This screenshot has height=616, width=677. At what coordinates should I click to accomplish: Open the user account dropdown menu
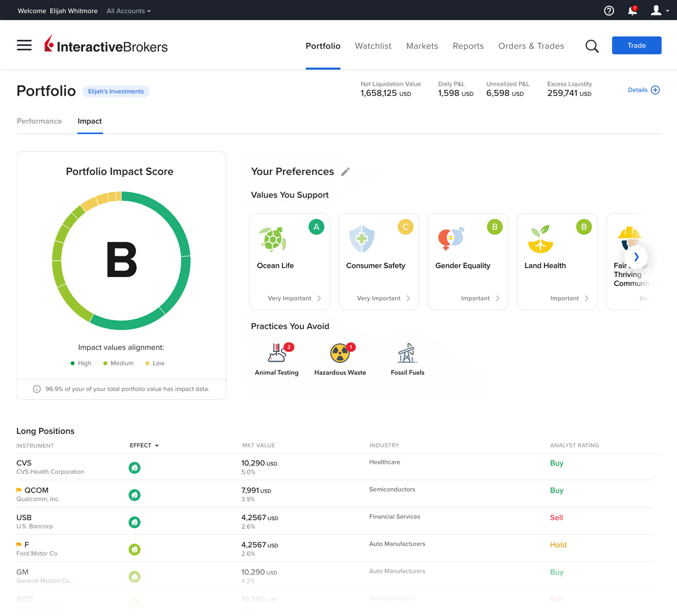[x=659, y=10]
